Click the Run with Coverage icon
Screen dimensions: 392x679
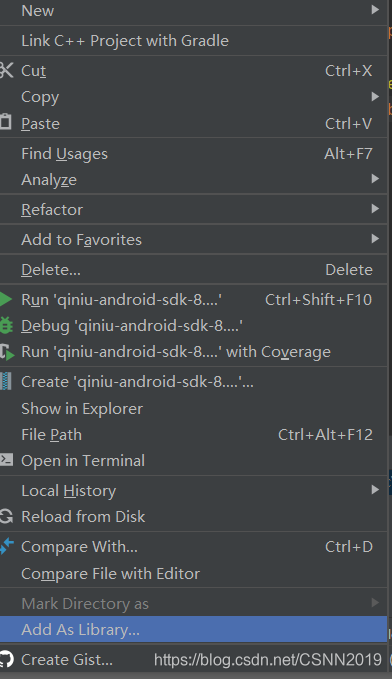tap(6, 352)
